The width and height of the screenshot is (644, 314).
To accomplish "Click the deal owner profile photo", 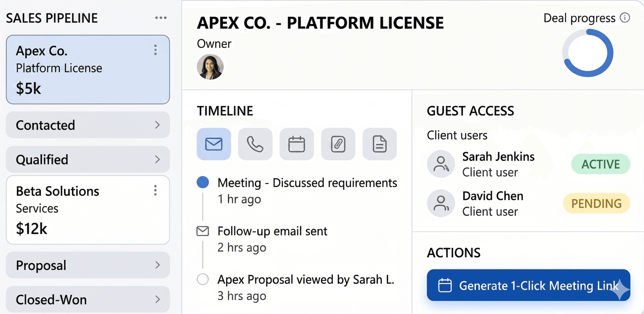I will tap(210, 67).
